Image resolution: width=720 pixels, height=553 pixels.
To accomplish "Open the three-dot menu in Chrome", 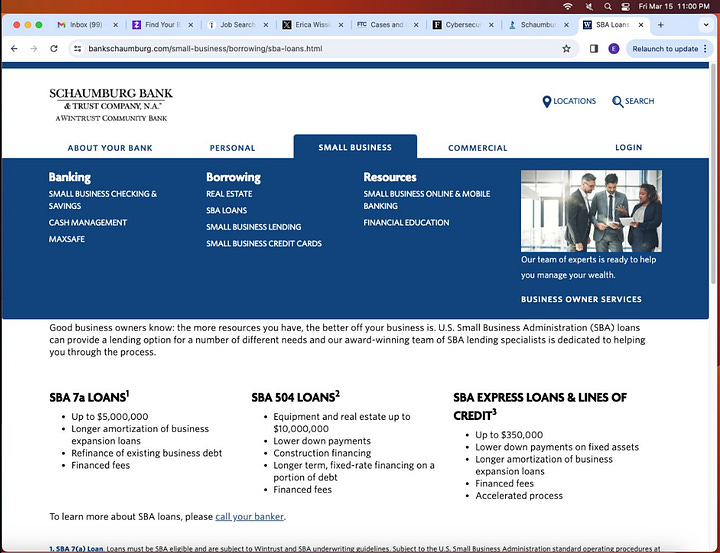I will pyautogui.click(x=705, y=49).
